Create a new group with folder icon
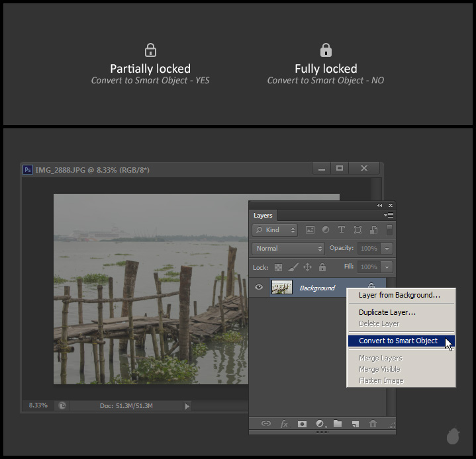 pyautogui.click(x=338, y=424)
